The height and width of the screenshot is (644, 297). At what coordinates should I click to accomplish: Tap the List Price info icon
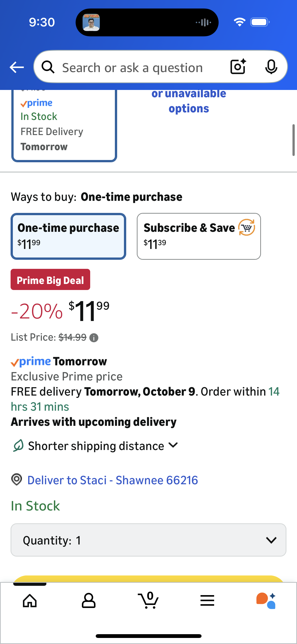pyautogui.click(x=94, y=338)
